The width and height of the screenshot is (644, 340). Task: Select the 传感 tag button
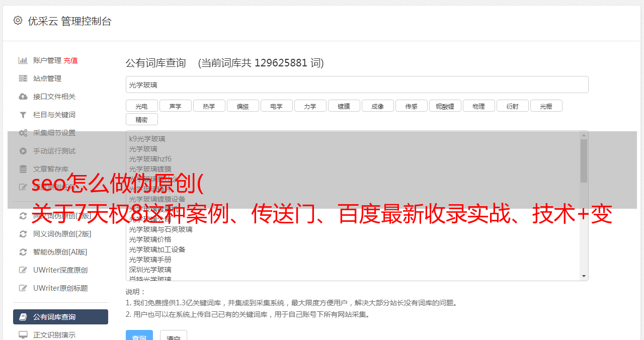(411, 106)
